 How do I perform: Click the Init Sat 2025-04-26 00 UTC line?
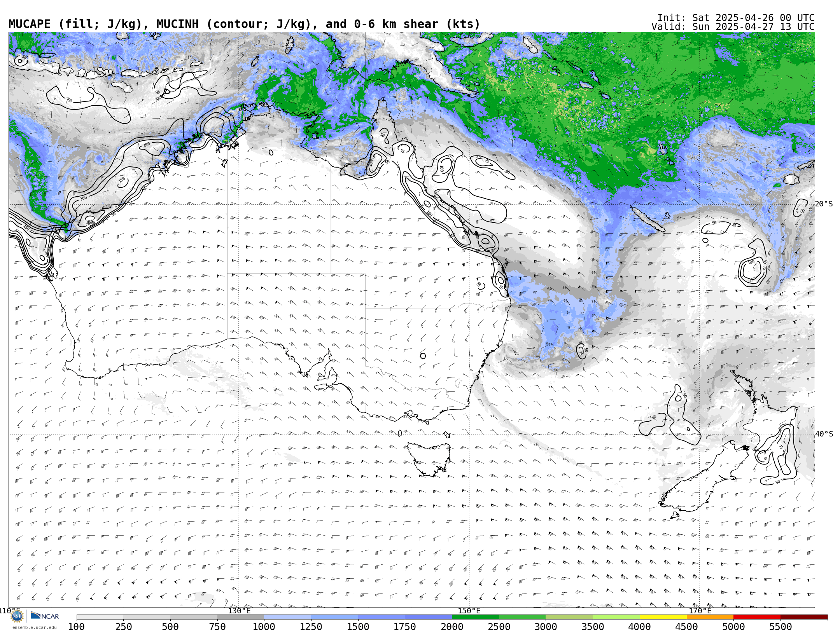click(x=736, y=18)
